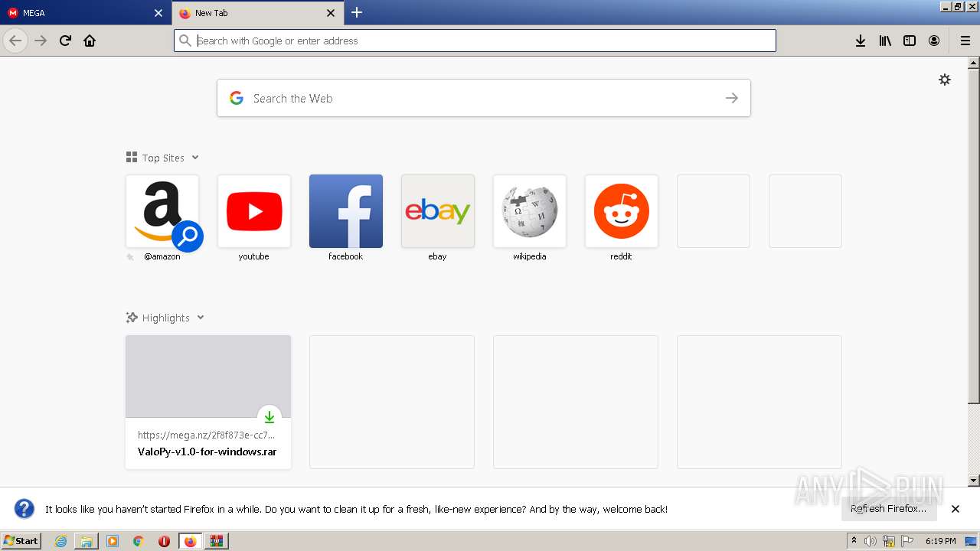The image size is (980, 551).
Task: Click the page scrollbar up arrow
Action: [974, 62]
